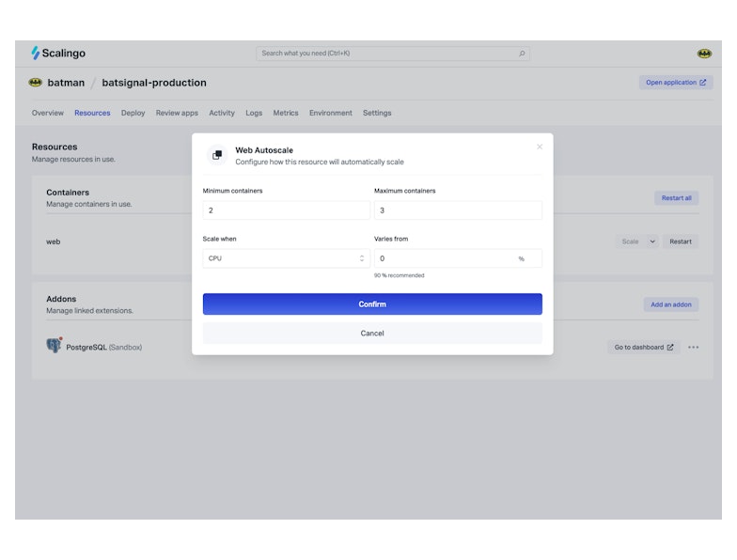The width and height of the screenshot is (737, 560).
Task: Click the Web Autoscale dialog title
Action: pos(264,150)
